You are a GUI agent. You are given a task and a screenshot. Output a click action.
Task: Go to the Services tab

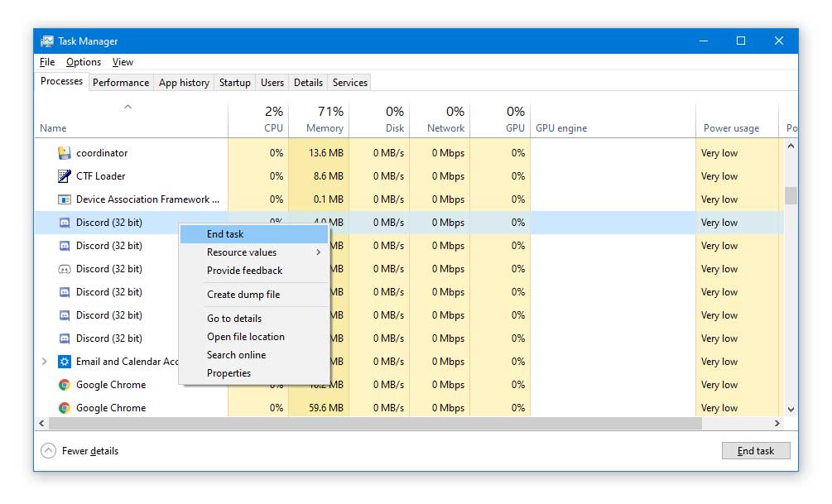tap(349, 83)
